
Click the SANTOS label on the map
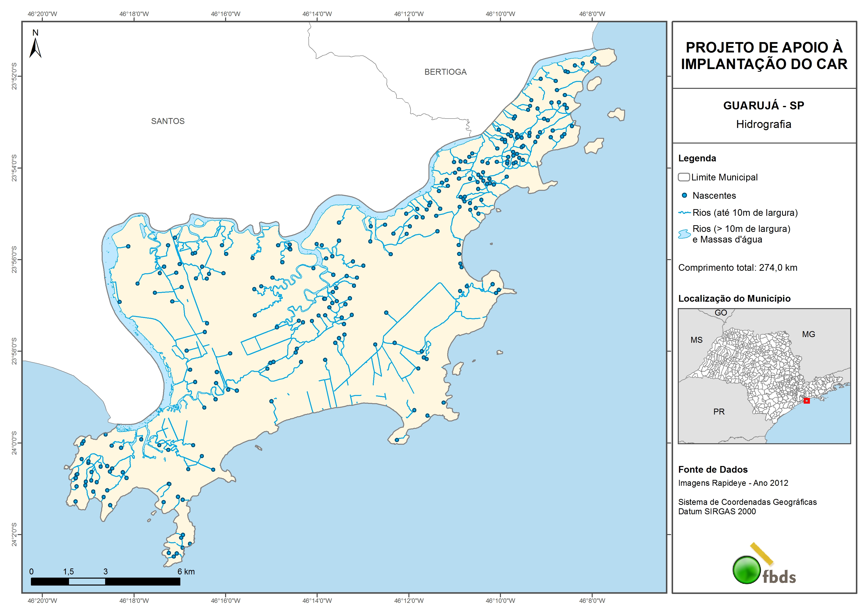tap(168, 121)
